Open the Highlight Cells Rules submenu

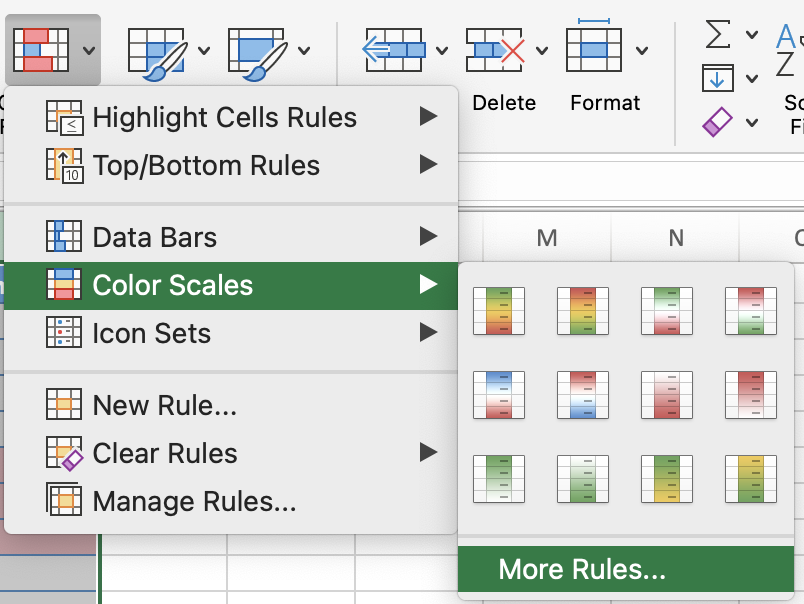tap(225, 117)
